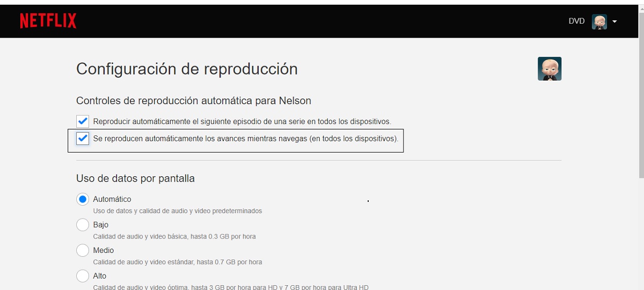Select the Medio data usage radio button
The image size is (644, 290).
point(83,250)
